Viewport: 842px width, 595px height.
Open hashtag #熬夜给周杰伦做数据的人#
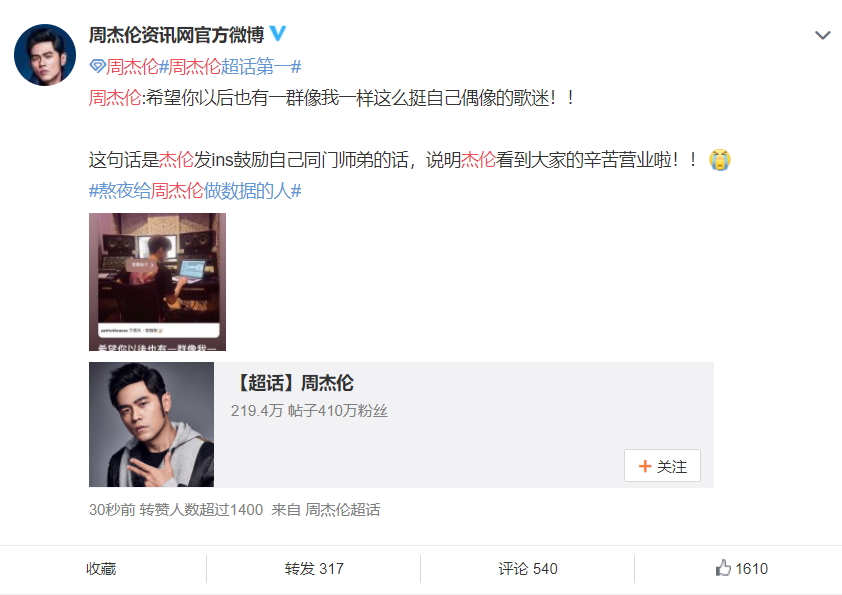(x=195, y=191)
